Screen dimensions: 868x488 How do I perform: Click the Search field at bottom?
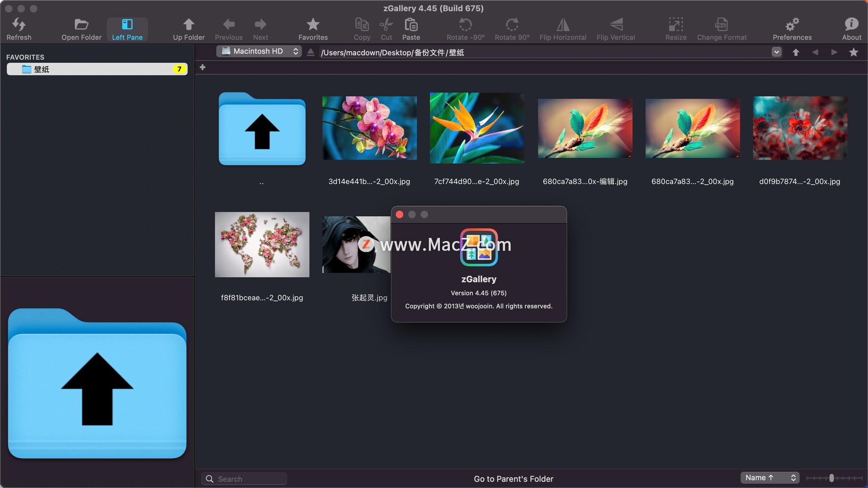pyautogui.click(x=244, y=479)
